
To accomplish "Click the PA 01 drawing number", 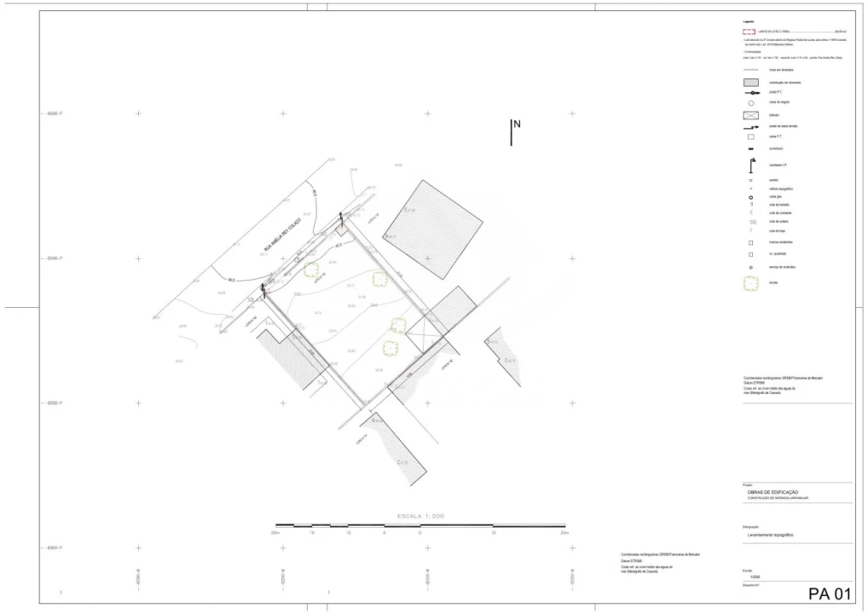I will tap(830, 594).
